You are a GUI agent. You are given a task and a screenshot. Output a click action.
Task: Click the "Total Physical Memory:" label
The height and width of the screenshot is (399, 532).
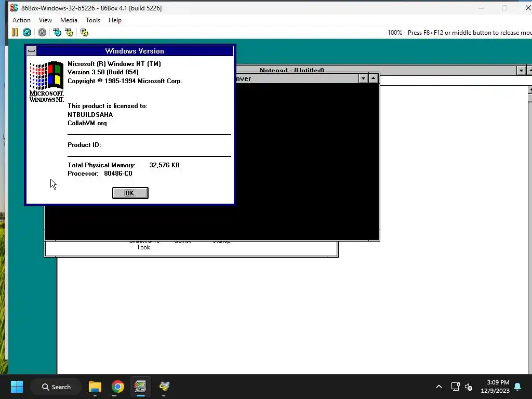(101, 165)
